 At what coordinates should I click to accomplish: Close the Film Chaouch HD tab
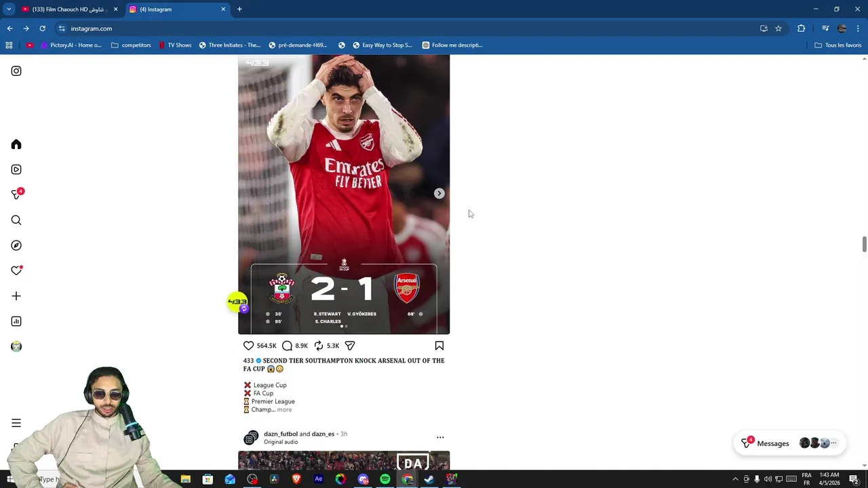pos(115,9)
